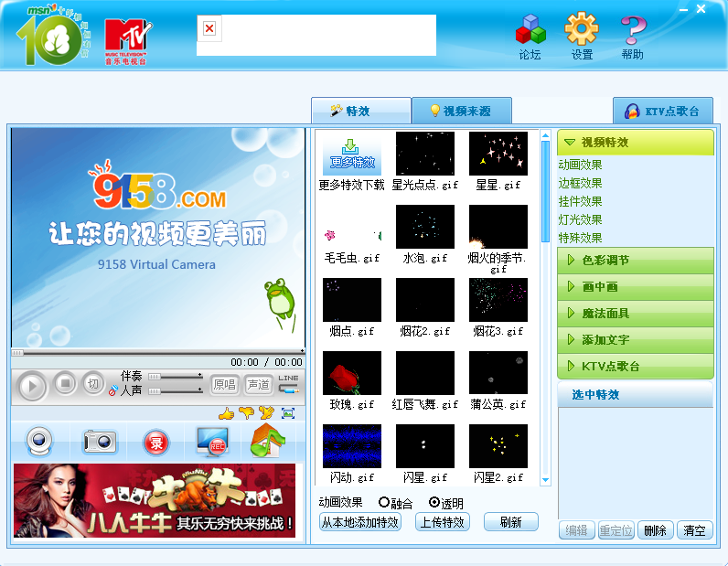Expand the 添加文字 section
The width and height of the screenshot is (728, 566).
pyautogui.click(x=635, y=339)
